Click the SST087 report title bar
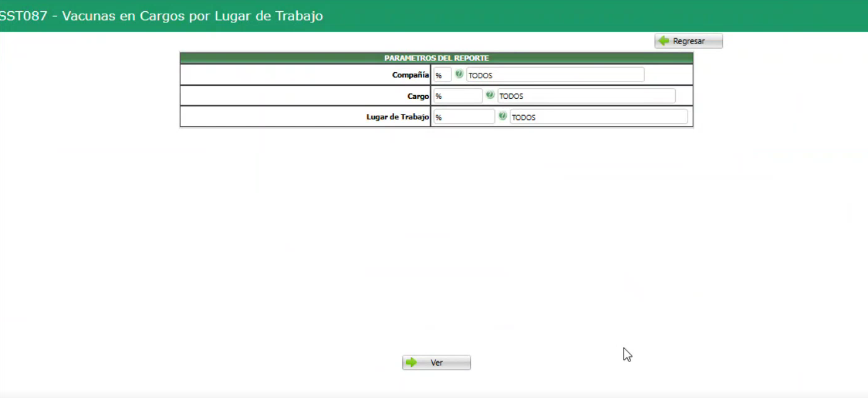This screenshot has width=868, height=398. click(x=162, y=16)
